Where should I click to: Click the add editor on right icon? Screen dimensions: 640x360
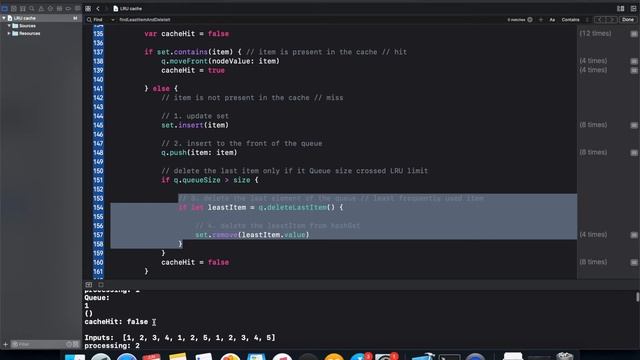click(633, 8)
